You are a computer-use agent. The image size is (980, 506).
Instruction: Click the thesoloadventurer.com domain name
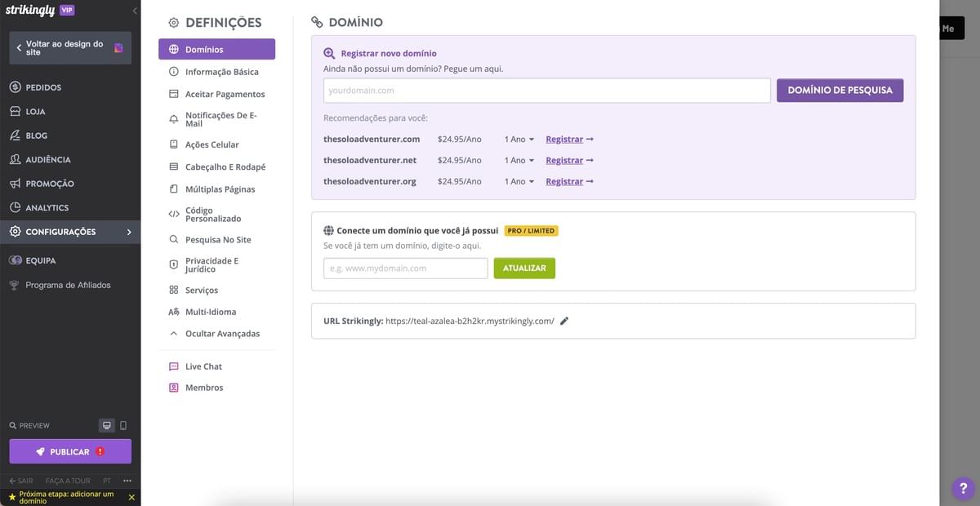tap(372, 139)
